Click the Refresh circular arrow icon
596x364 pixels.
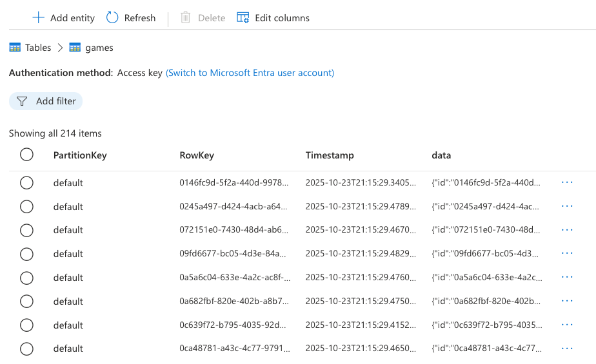pyautogui.click(x=112, y=18)
